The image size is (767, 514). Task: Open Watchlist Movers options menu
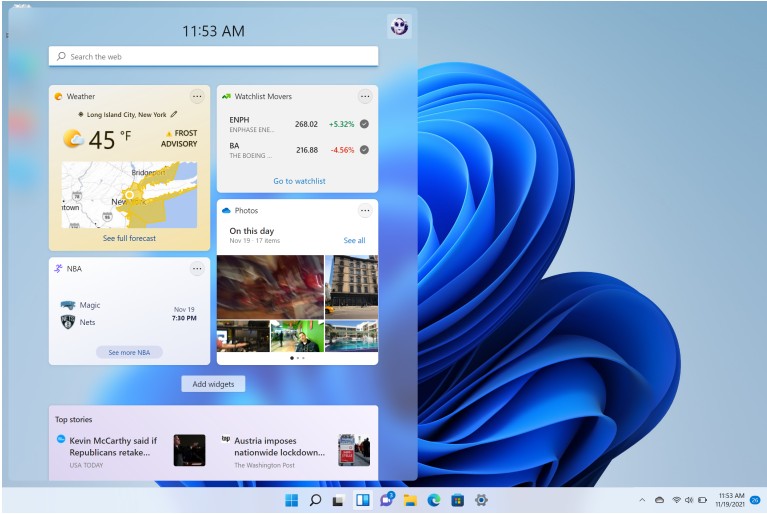365,96
